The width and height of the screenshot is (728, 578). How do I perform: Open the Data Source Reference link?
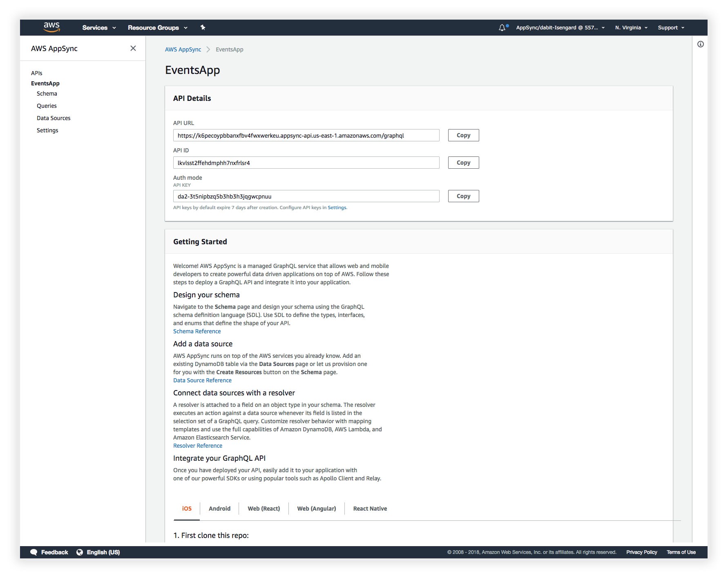pyautogui.click(x=202, y=380)
